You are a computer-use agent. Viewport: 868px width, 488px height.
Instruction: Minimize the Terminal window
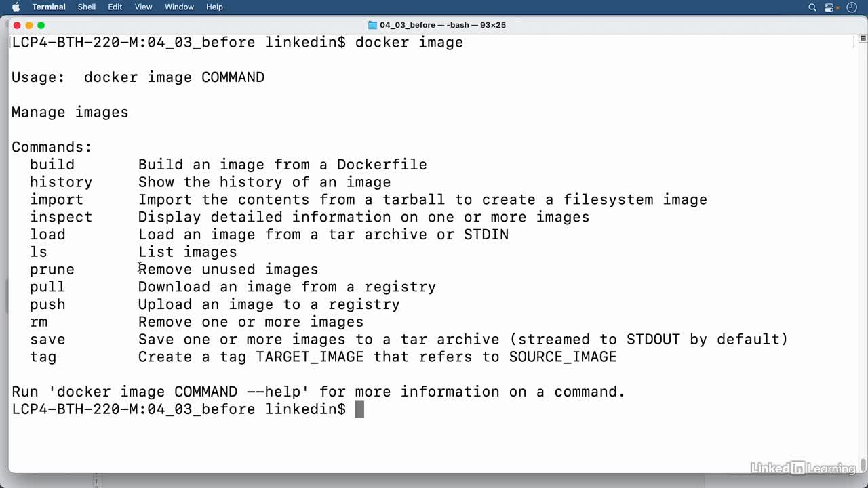(x=29, y=25)
